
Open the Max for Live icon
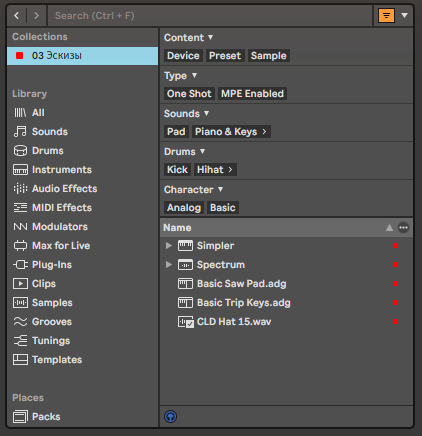coord(20,246)
